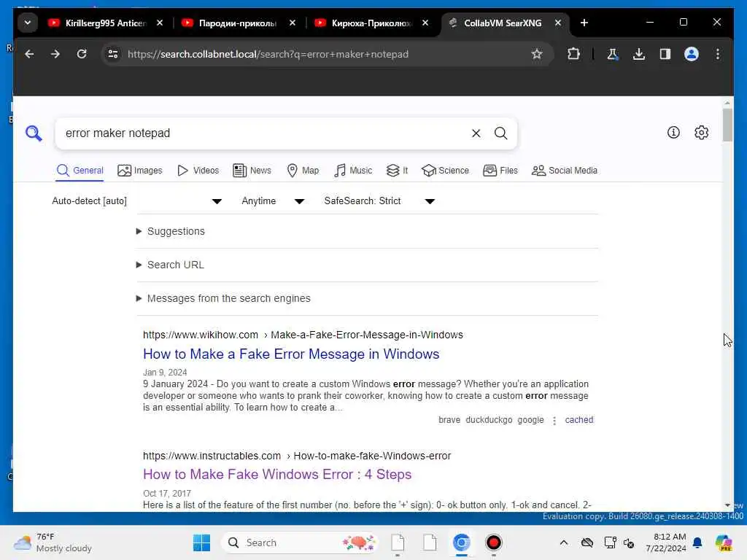The image size is (747, 560).
Task: Open the weather widget Mostly cloudy
Action: tap(53, 542)
